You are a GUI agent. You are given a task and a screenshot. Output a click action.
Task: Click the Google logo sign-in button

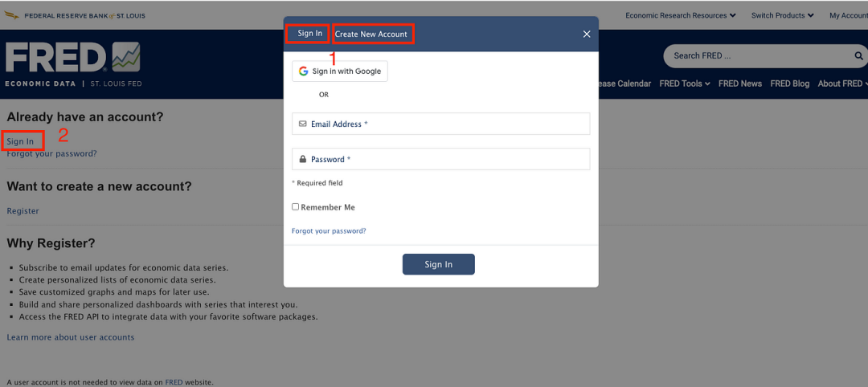click(340, 71)
